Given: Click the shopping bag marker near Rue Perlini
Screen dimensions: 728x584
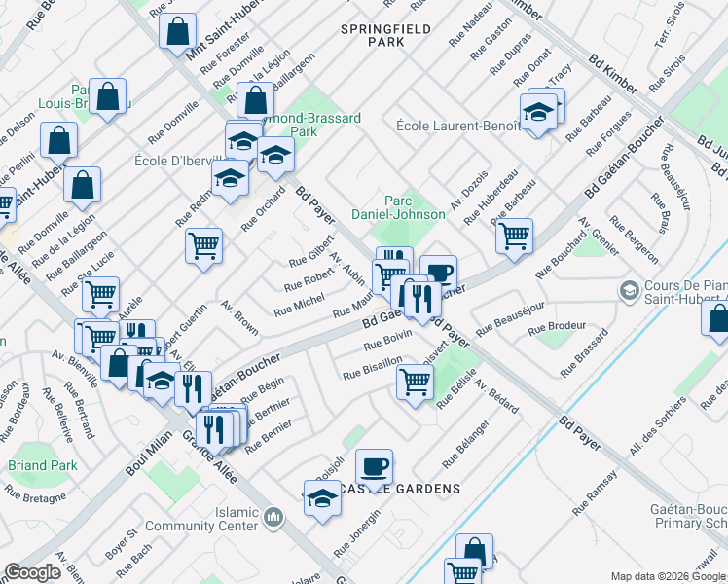Looking at the screenshot, I should pyautogui.click(x=58, y=141).
